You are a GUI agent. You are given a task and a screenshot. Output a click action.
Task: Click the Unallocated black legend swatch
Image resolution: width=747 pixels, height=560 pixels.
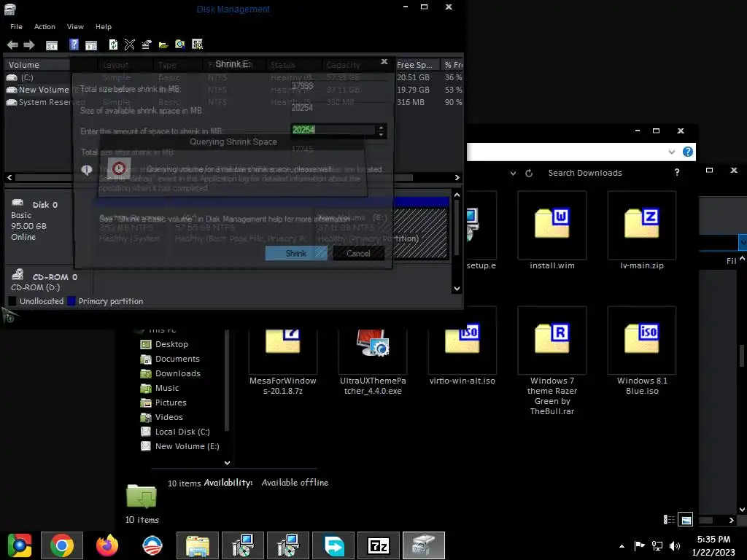point(12,301)
